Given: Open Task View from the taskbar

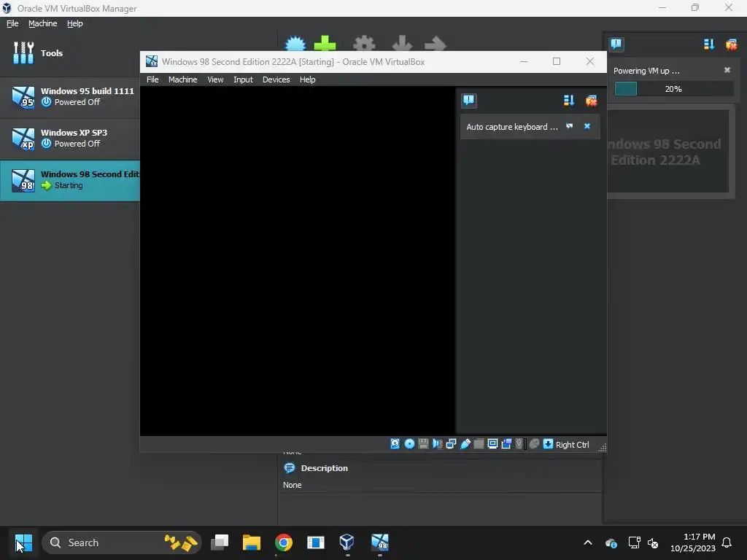Looking at the screenshot, I should pos(220,542).
